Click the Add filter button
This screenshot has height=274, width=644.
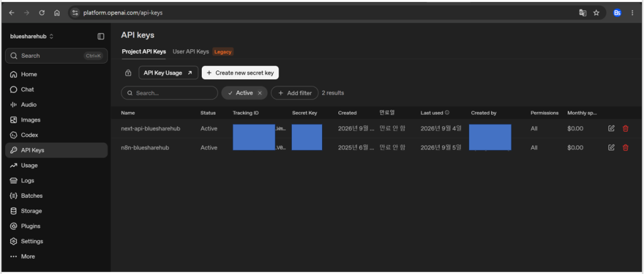(294, 93)
